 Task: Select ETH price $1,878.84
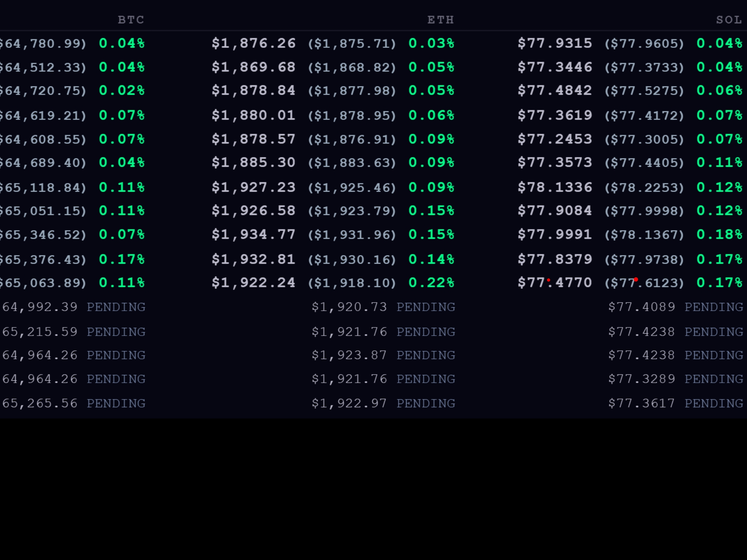coord(254,90)
